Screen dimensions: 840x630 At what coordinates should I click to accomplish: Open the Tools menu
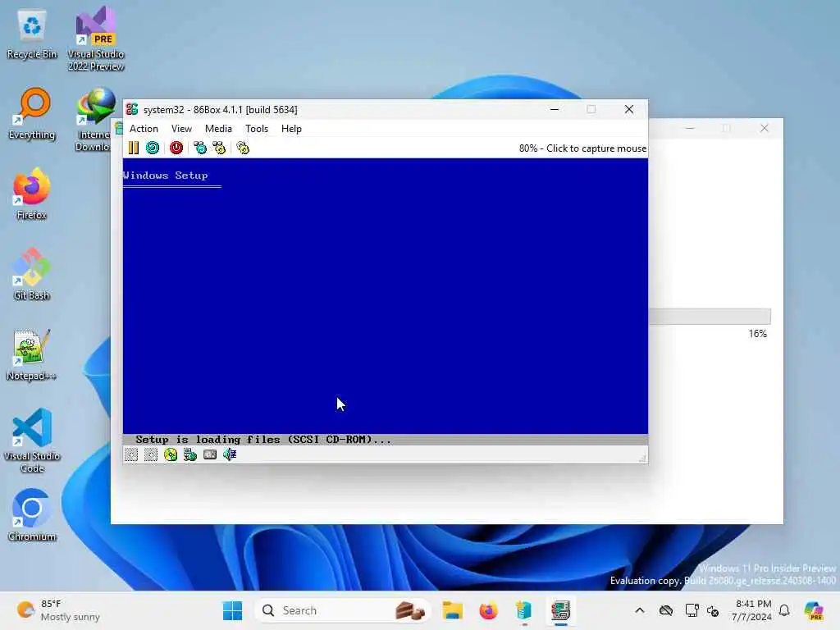coord(257,129)
